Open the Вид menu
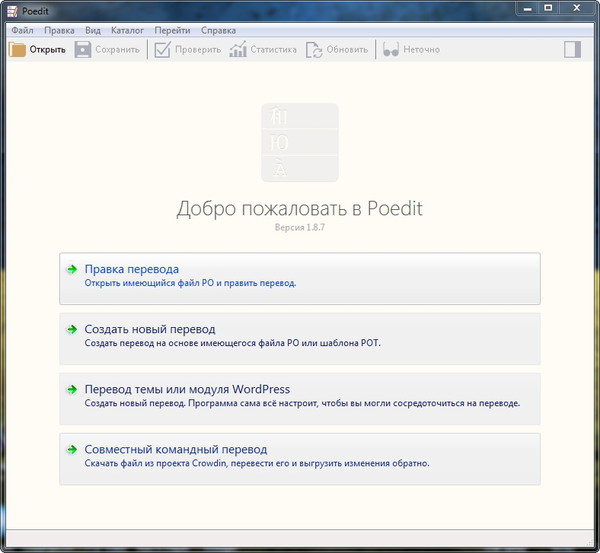Viewport: 600px width, 553px height. click(93, 30)
